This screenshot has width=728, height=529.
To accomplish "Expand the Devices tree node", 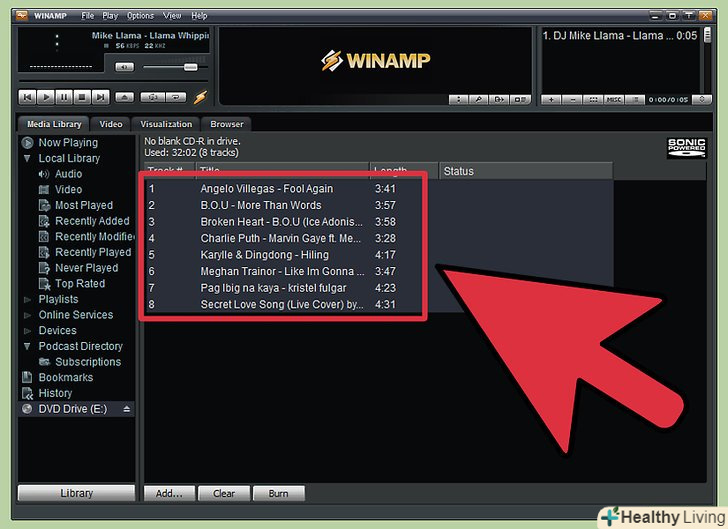I will click(x=27, y=331).
